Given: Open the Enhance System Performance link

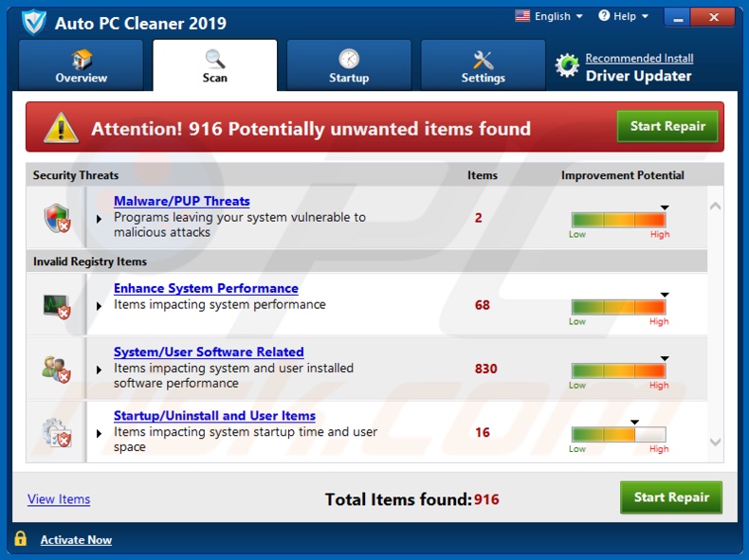Looking at the screenshot, I should tap(206, 288).
